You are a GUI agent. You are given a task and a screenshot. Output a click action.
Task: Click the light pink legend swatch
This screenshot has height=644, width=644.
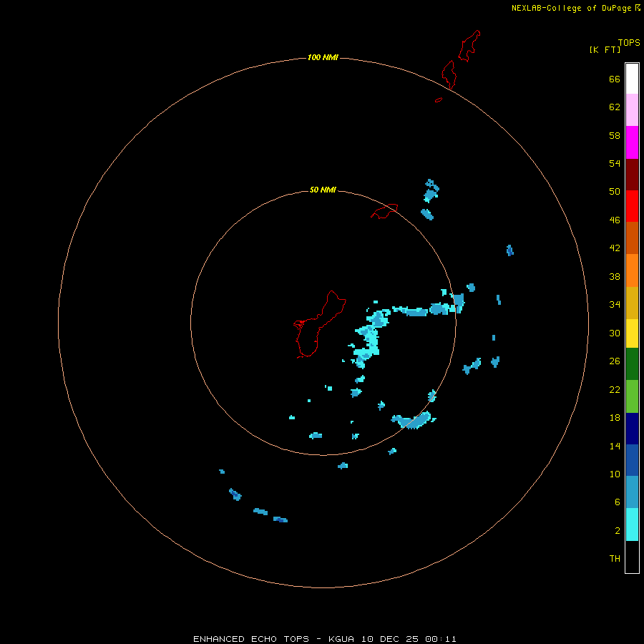632,109
